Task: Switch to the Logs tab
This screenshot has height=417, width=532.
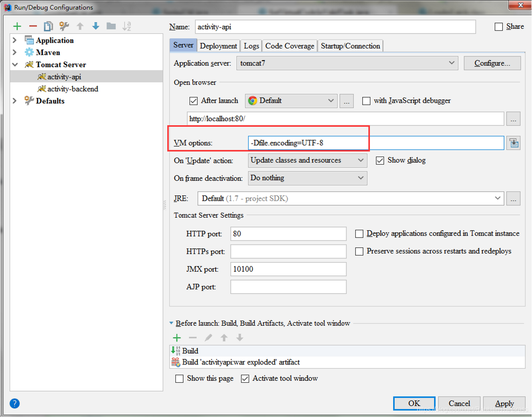Action: click(x=251, y=46)
